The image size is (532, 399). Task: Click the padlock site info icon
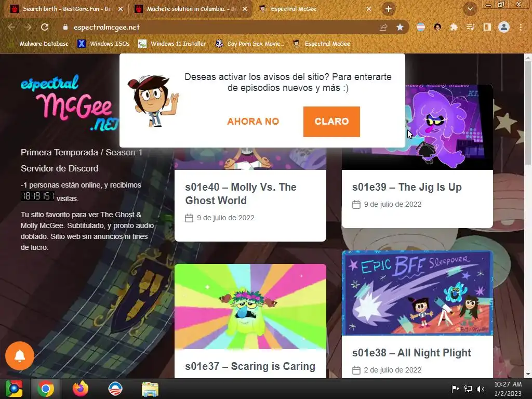point(65,27)
